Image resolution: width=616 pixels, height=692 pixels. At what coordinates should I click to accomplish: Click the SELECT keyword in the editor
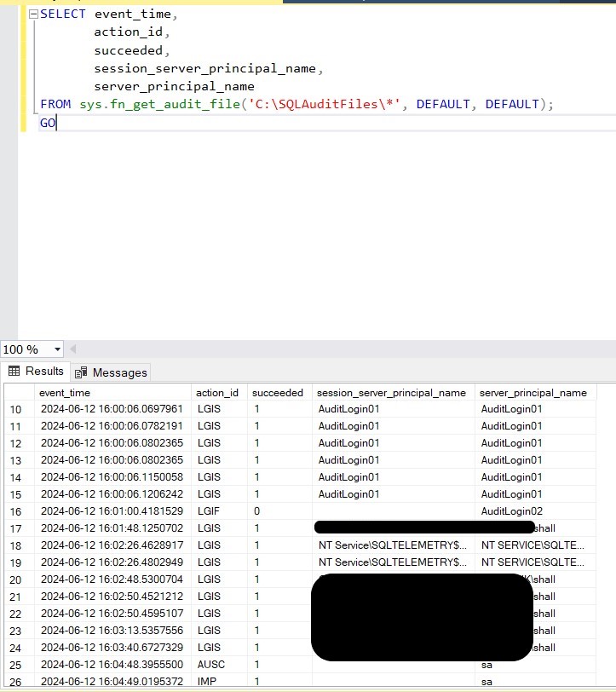coord(63,14)
